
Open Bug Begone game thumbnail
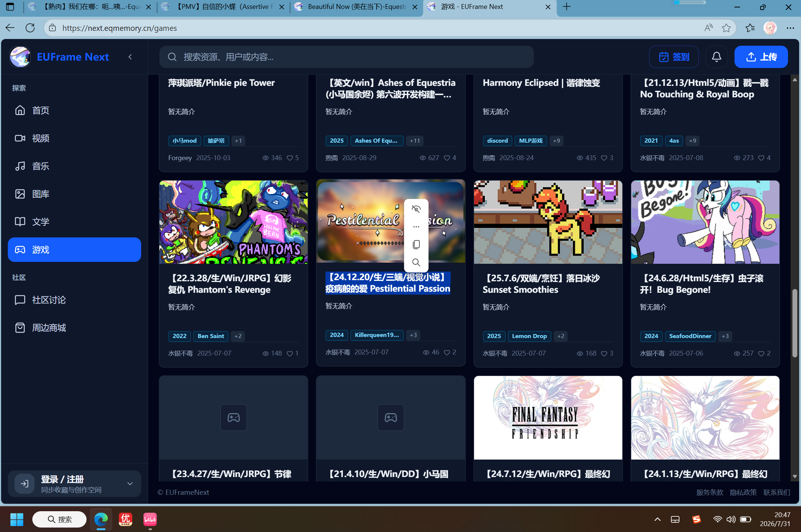coord(705,222)
